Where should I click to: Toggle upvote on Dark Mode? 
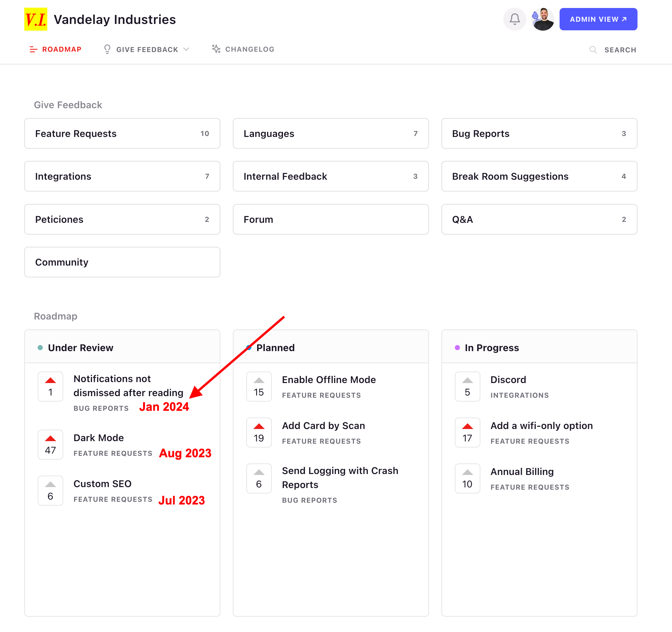50,445
